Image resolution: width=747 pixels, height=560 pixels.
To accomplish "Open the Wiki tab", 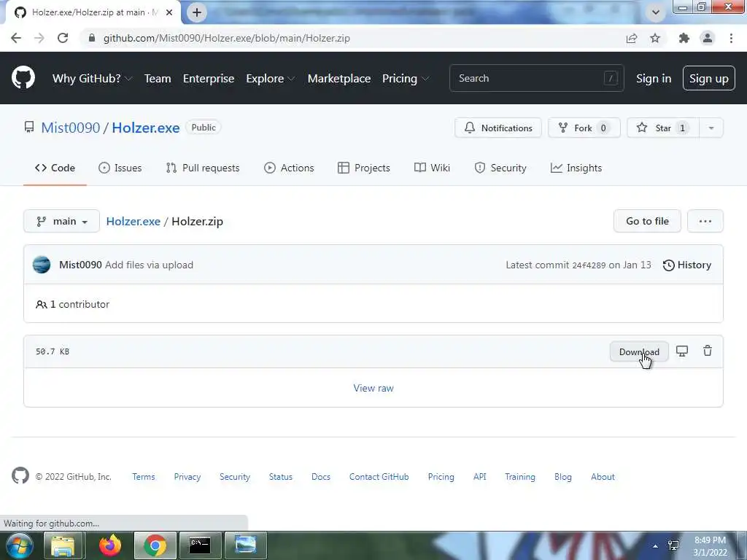I will (432, 168).
